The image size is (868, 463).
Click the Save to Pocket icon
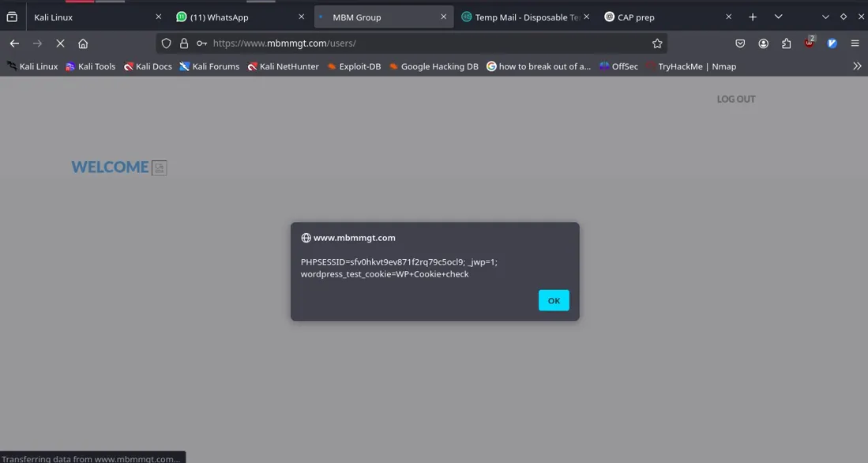740,43
